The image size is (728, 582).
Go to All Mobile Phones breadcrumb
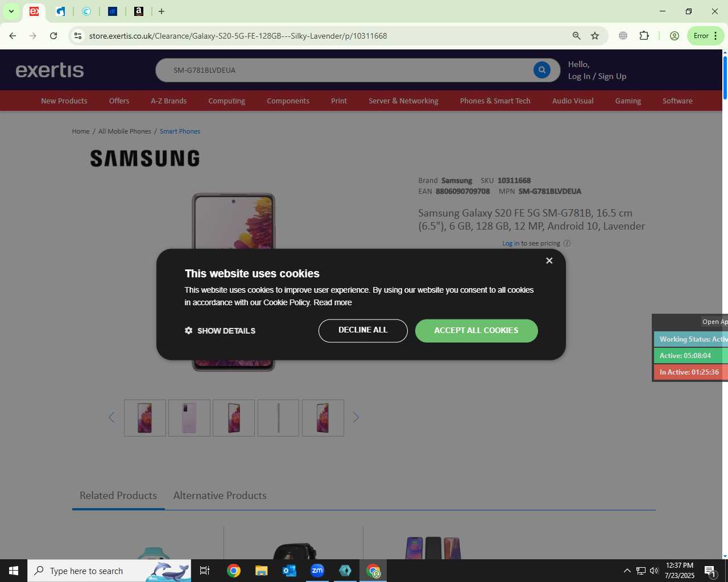click(x=125, y=131)
